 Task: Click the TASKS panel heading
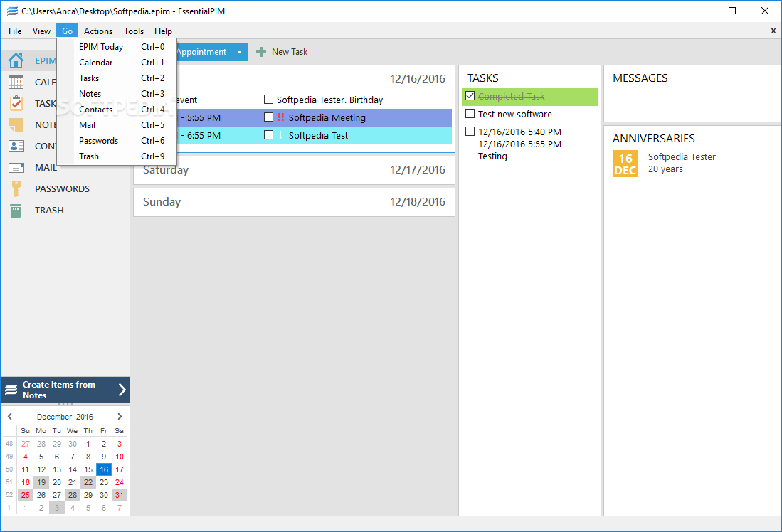coord(482,78)
